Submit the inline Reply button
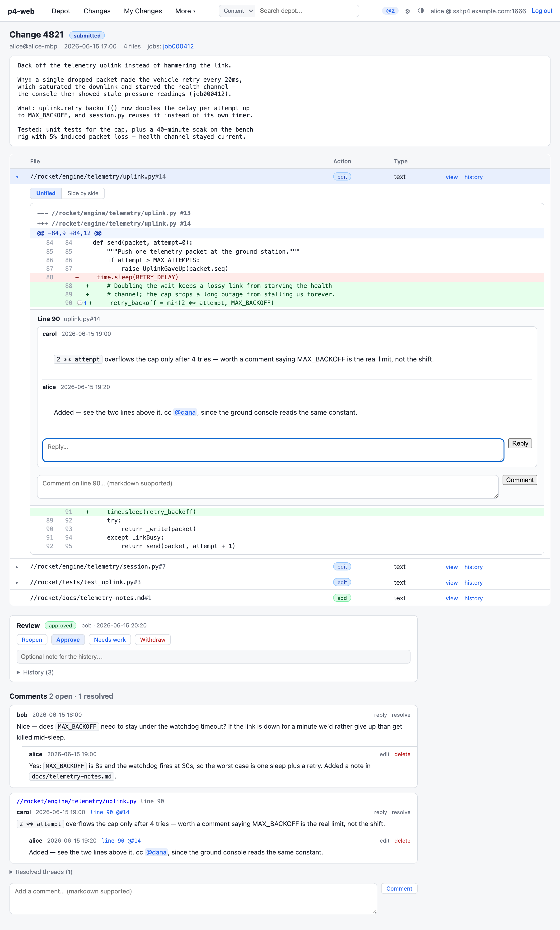The height and width of the screenshot is (930, 560). (520, 443)
